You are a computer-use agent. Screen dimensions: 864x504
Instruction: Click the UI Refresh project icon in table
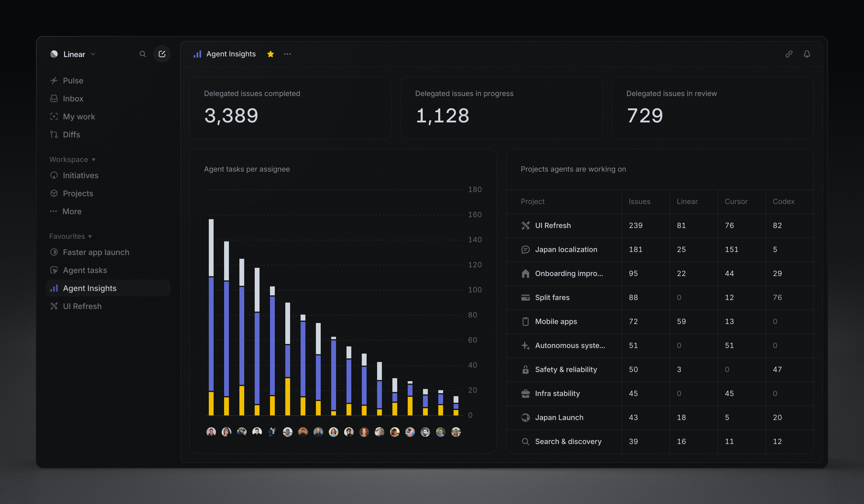(x=525, y=226)
